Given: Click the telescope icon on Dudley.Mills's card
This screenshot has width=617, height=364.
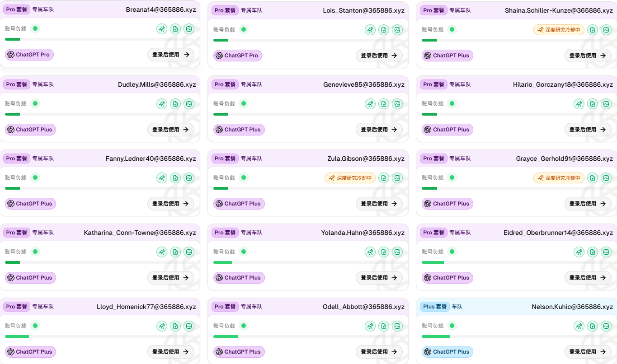Looking at the screenshot, I should (x=162, y=104).
